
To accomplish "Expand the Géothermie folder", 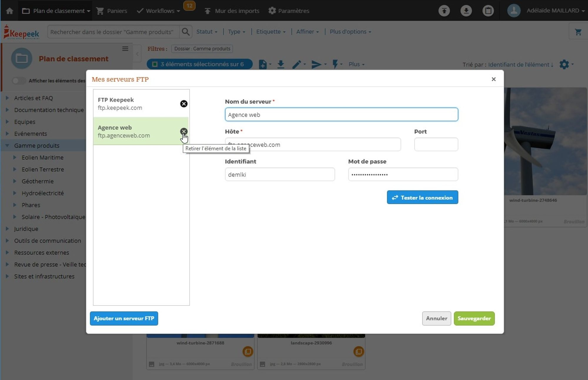I will click(15, 181).
